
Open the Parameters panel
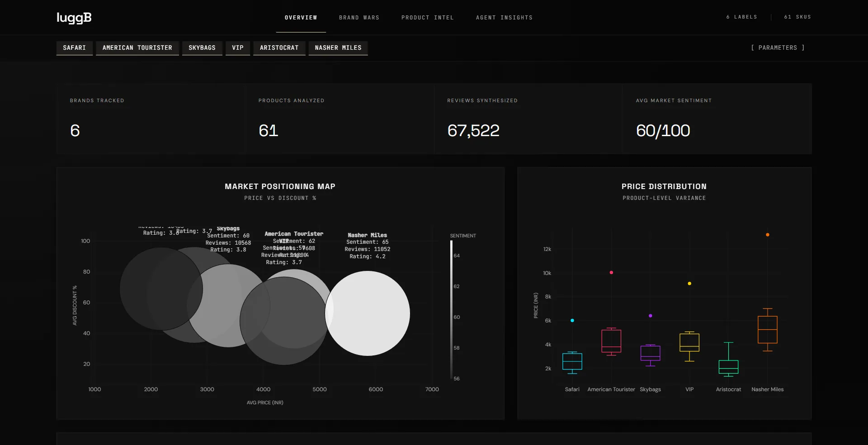coord(778,48)
